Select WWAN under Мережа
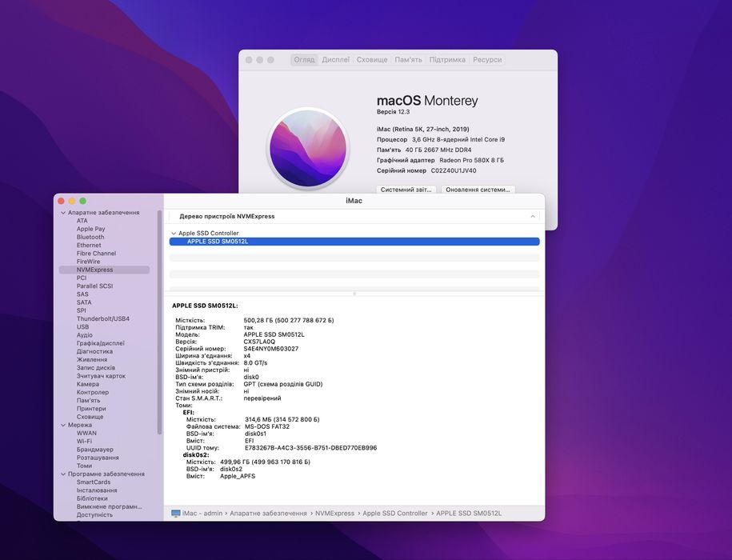Viewport: 732px width, 560px height. point(86,433)
